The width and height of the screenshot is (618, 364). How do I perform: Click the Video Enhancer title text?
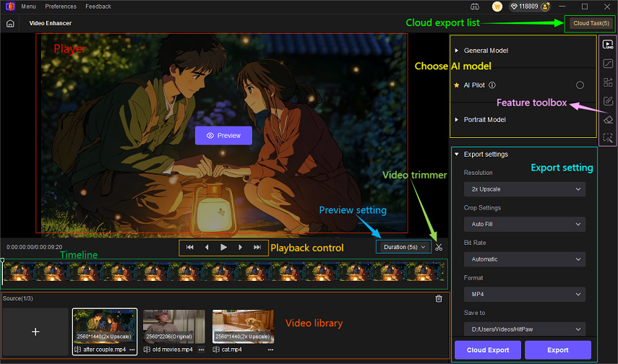coord(51,23)
